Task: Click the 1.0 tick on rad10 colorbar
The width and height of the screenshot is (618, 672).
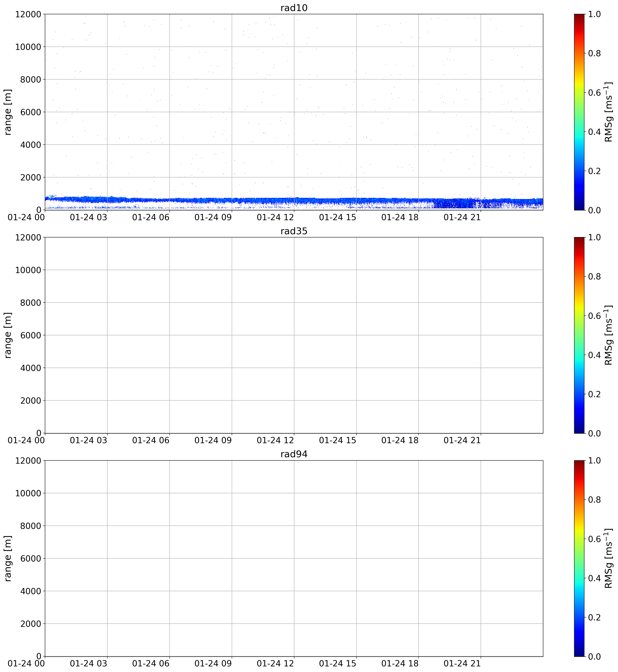Action: (x=595, y=14)
